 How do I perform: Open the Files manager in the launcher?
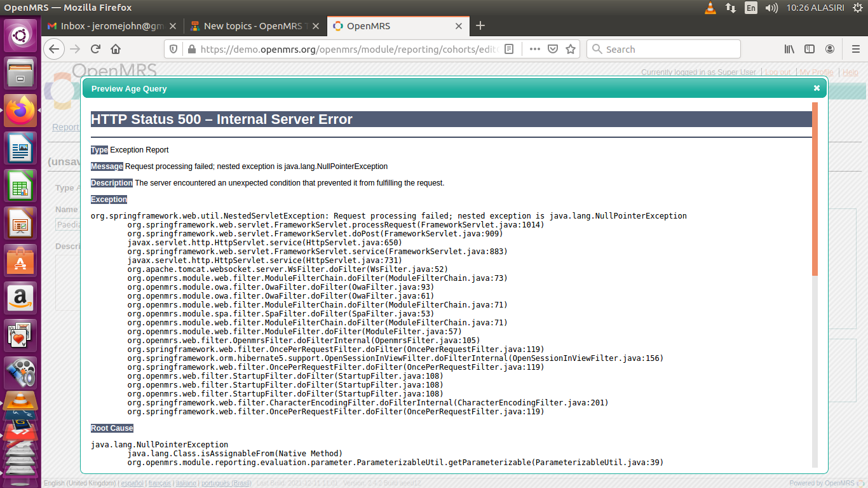pyautogui.click(x=20, y=73)
